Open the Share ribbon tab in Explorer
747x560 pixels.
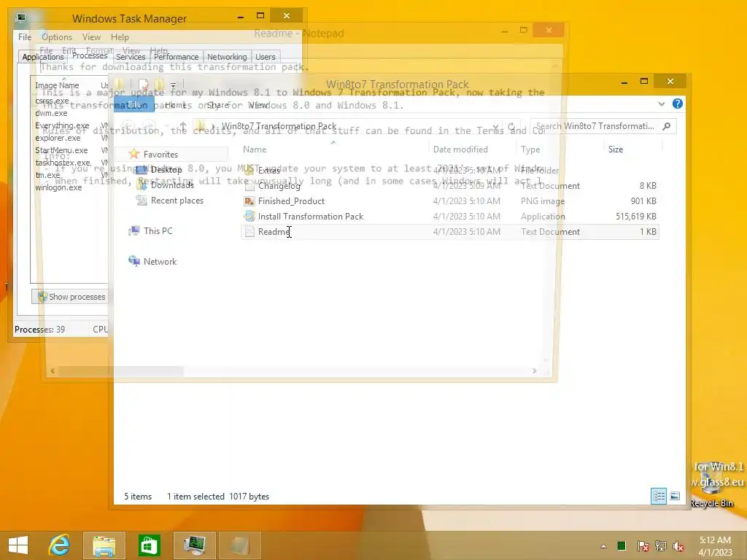pos(217,105)
